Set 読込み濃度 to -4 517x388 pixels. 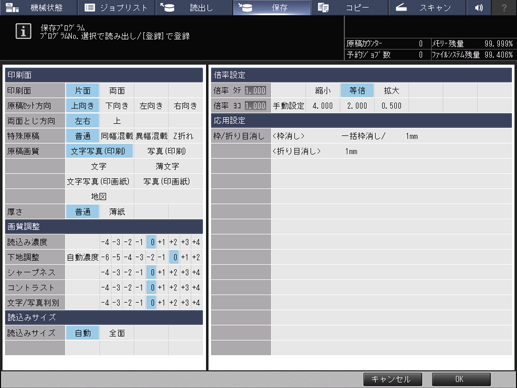105,242
